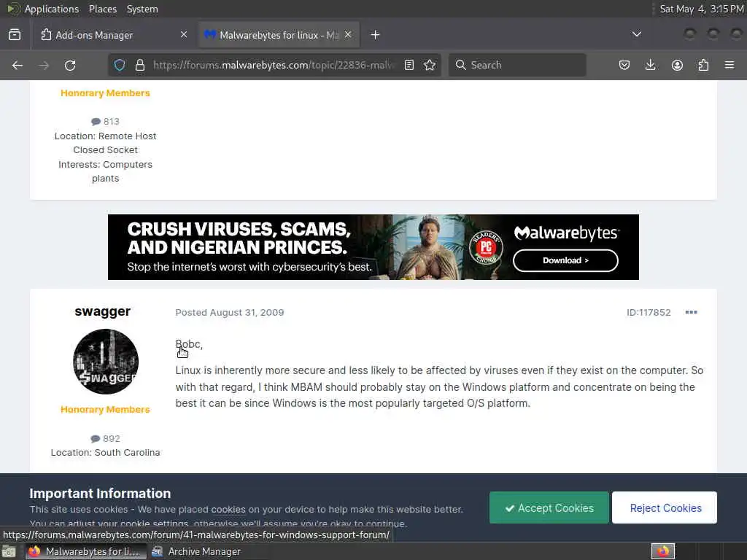Switch to Add-ons Manager tab
747x560 pixels.
point(114,35)
